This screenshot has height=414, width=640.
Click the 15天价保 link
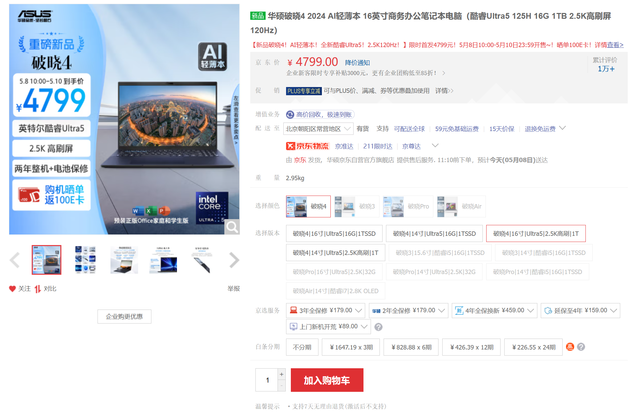pyautogui.click(x=502, y=129)
